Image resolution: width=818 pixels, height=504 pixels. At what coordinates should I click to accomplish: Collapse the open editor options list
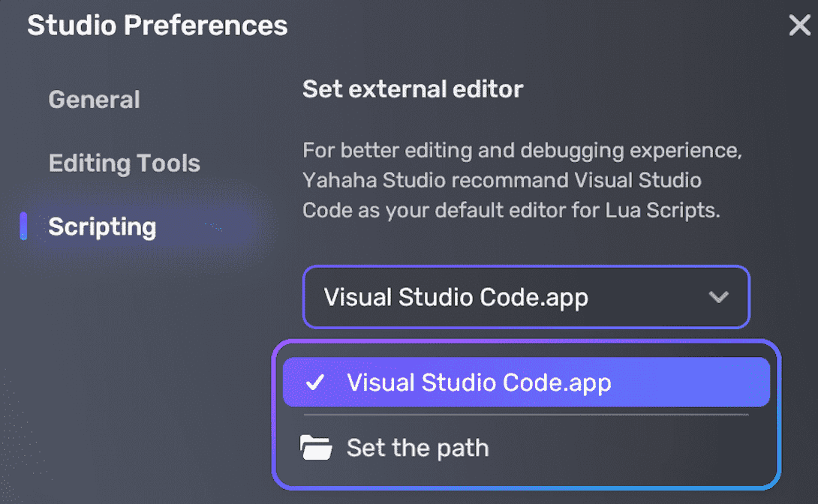point(525,297)
